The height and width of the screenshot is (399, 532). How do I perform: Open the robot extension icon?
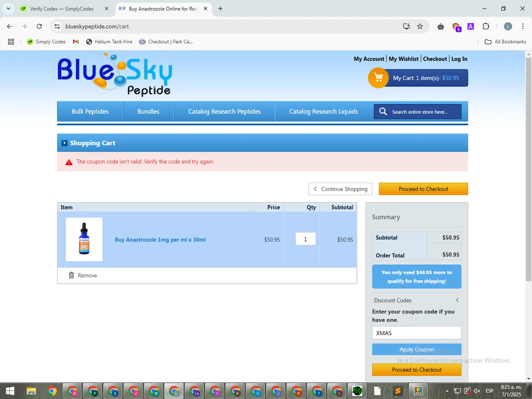tap(440, 27)
